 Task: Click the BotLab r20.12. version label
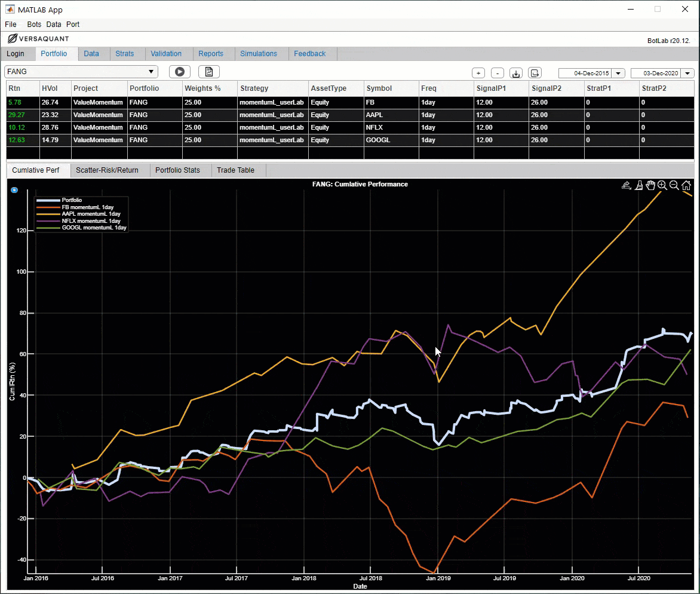point(669,41)
